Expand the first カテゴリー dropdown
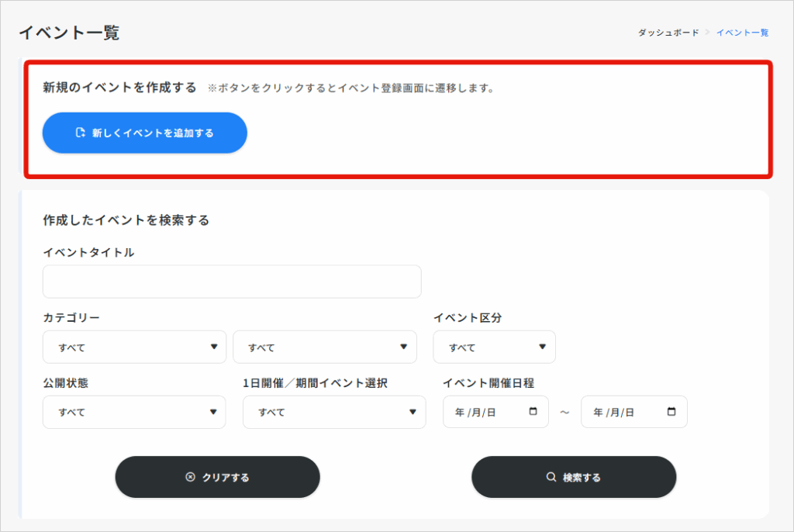Viewport: 794px width, 532px height. [x=134, y=347]
